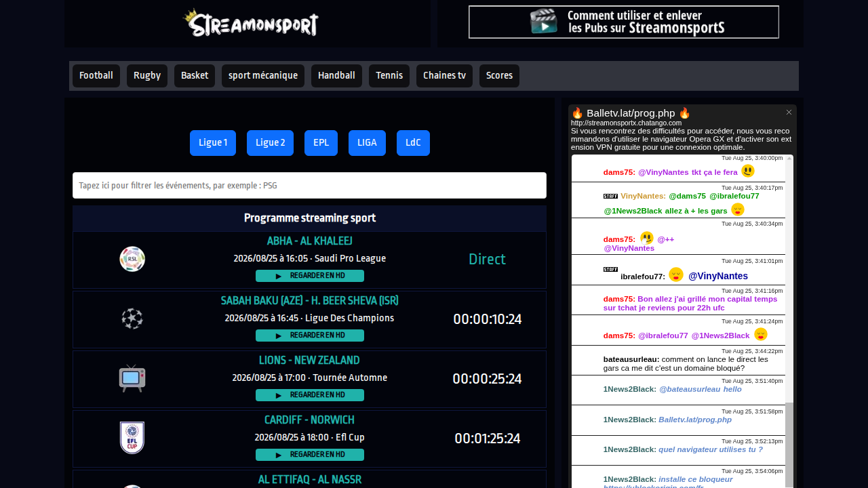Switch to the Handball section
868x488 pixels.
[x=336, y=76]
